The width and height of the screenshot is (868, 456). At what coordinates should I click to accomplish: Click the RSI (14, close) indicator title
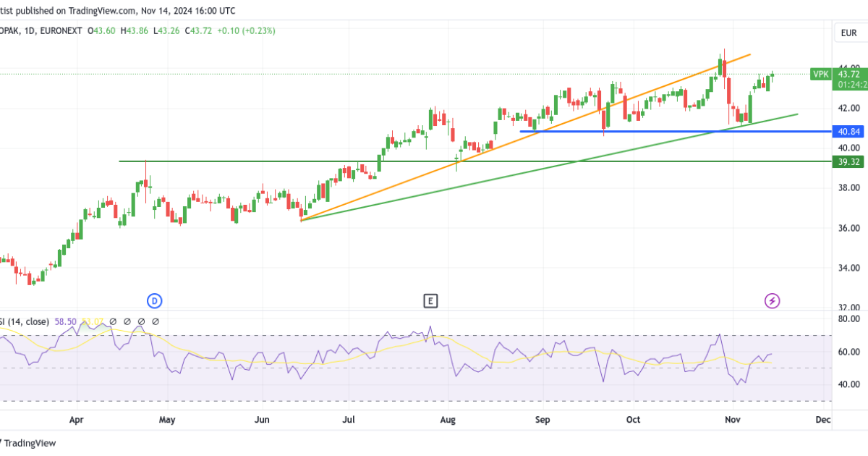pos(24,321)
